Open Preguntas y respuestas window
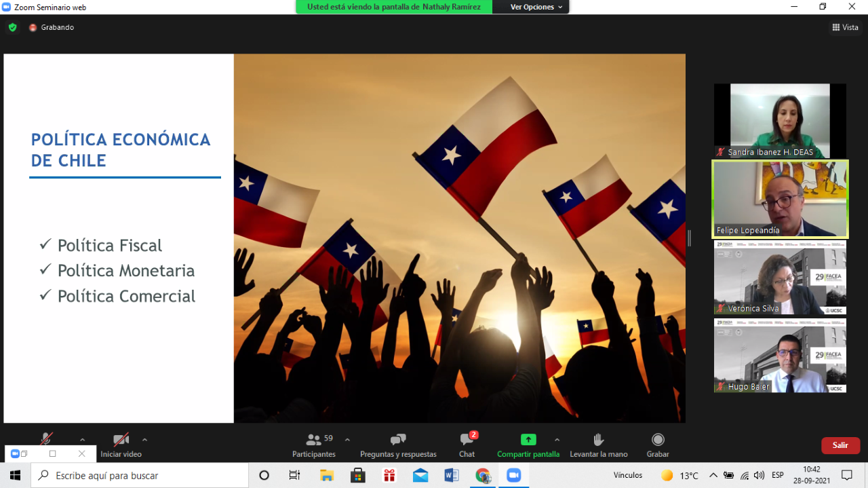The height and width of the screenshot is (488, 868). 398,445
